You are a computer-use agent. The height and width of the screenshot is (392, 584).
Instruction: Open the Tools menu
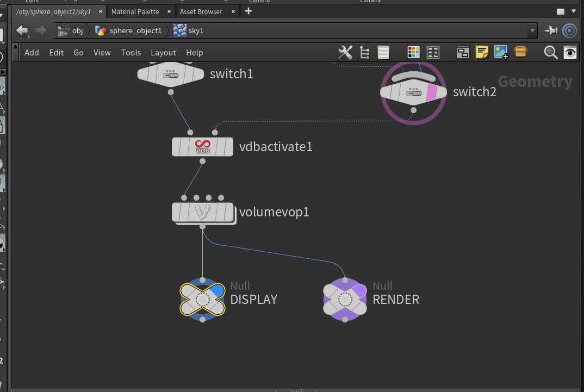click(131, 53)
